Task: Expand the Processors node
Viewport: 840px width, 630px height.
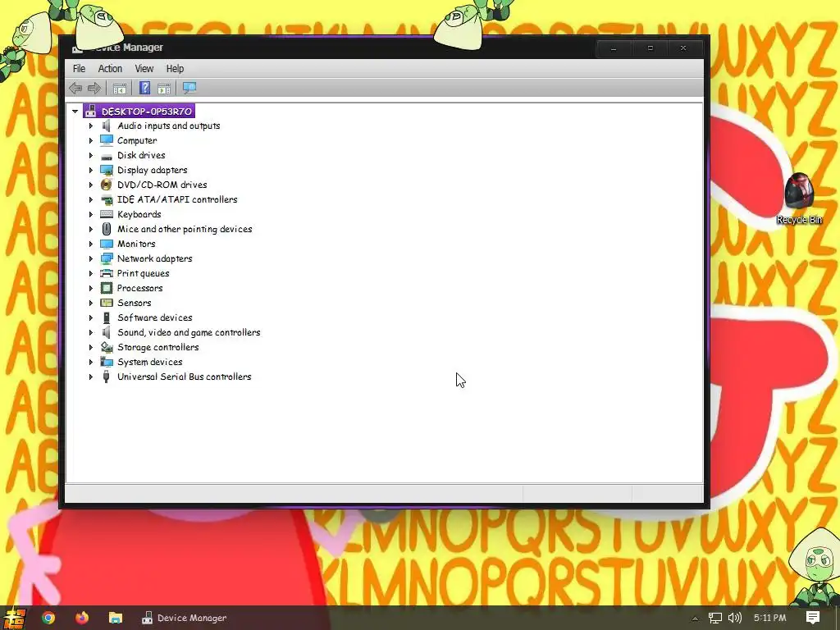Action: click(90, 288)
